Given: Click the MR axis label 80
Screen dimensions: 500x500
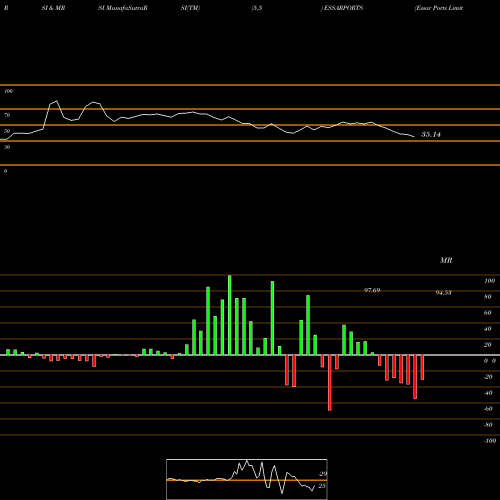Looking at the screenshot, I should point(488,297).
